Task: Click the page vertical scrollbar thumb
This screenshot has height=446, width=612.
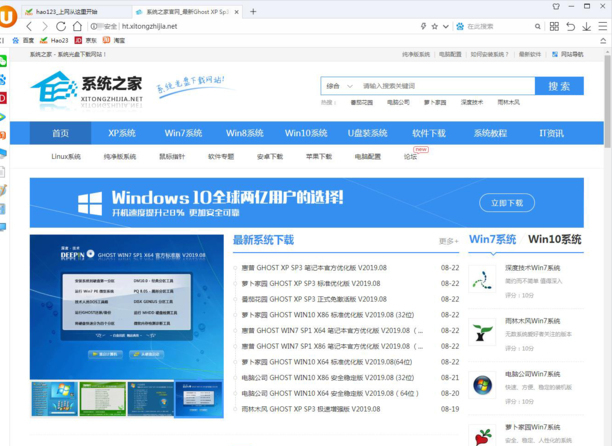Action: 607,101
